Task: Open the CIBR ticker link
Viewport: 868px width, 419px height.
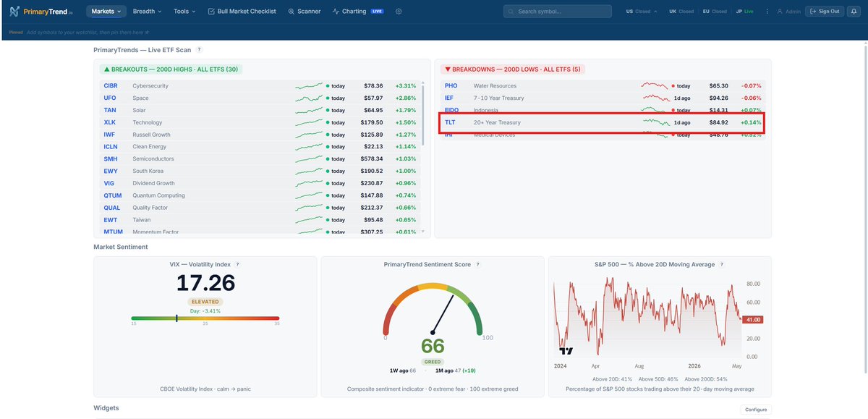Action: 110,85
